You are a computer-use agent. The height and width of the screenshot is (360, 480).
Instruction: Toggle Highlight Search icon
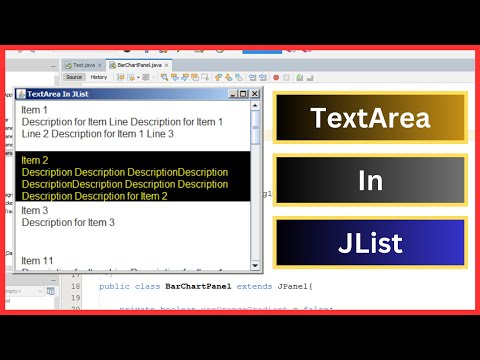(x=195, y=77)
